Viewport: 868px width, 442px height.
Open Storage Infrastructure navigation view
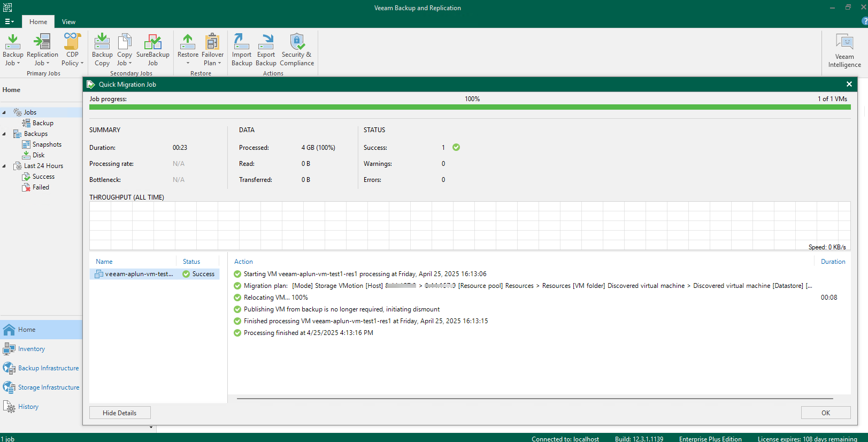(x=41, y=387)
